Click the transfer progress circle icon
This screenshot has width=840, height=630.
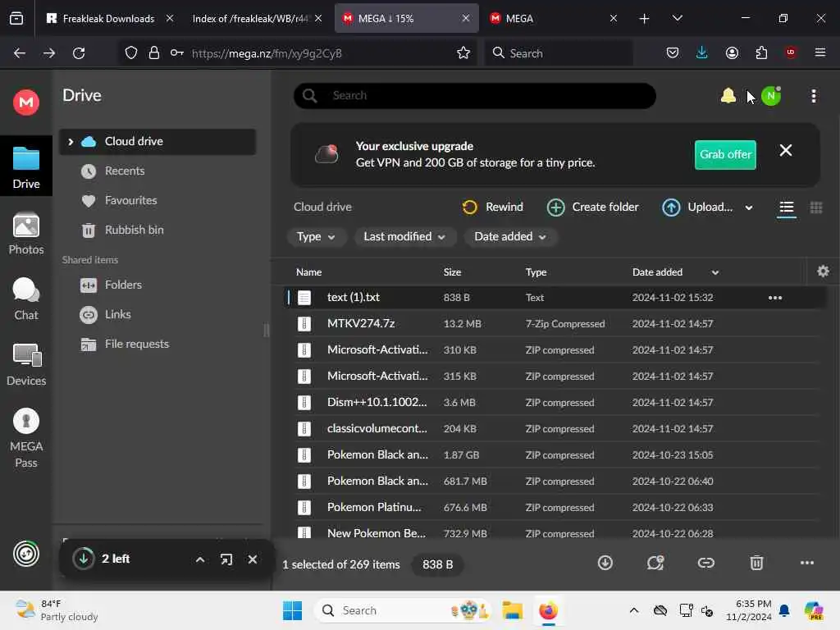pyautogui.click(x=84, y=558)
